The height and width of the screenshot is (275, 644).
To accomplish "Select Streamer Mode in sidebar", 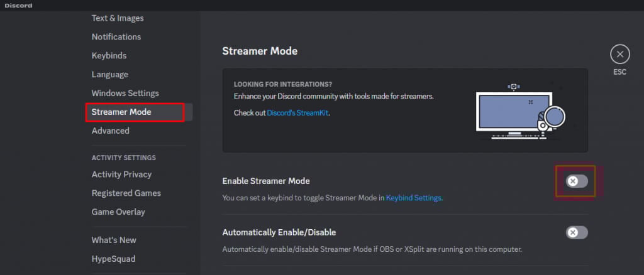I will 121,112.
